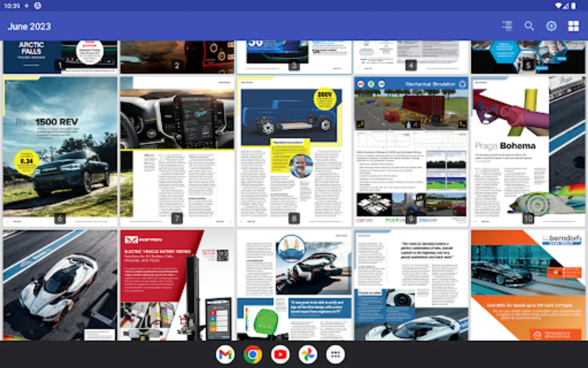View the Instron battery testing ad page
The width and height of the screenshot is (588, 368).
pos(177,285)
